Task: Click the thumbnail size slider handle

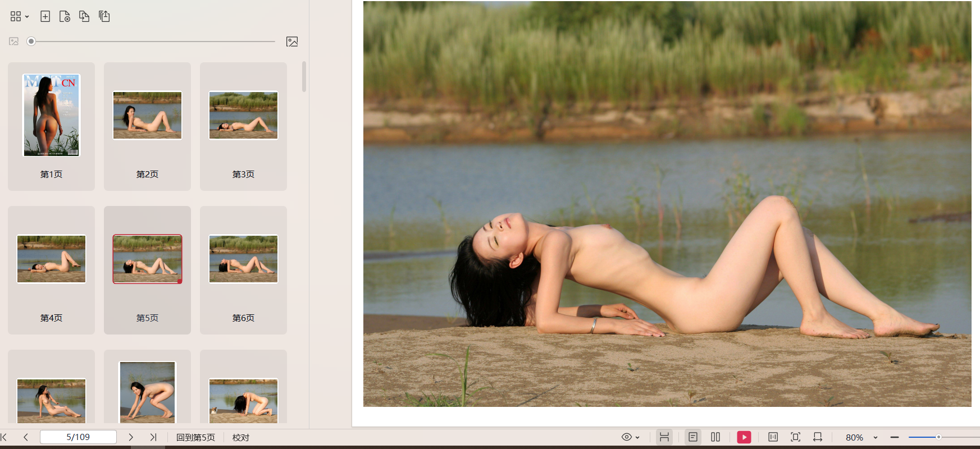Action: [x=31, y=42]
